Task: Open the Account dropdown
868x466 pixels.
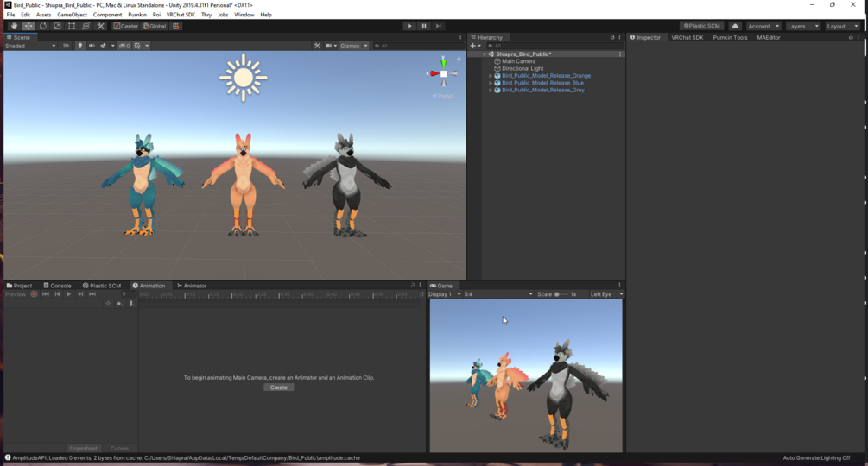Action: point(763,26)
